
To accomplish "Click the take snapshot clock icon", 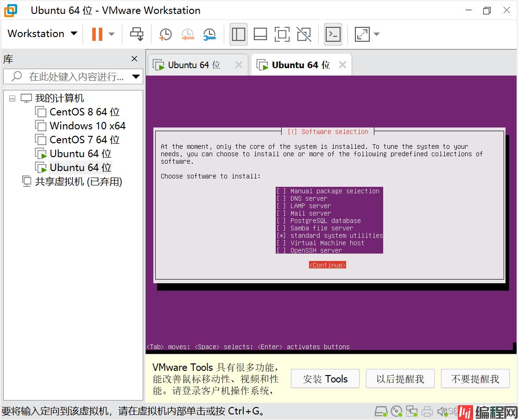I will [165, 34].
